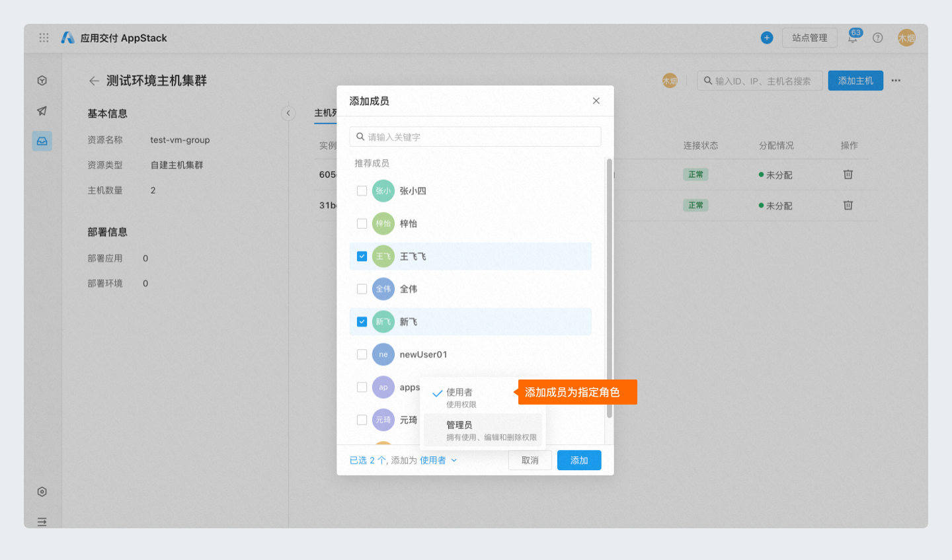Click test-vm-group resource name
The image size is (952, 560).
(180, 140)
